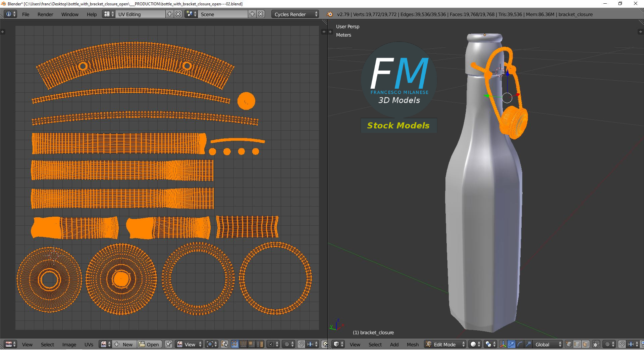Viewport: 644px width, 350px height.
Task: Open the Render menu
Action: pyautogui.click(x=45, y=14)
